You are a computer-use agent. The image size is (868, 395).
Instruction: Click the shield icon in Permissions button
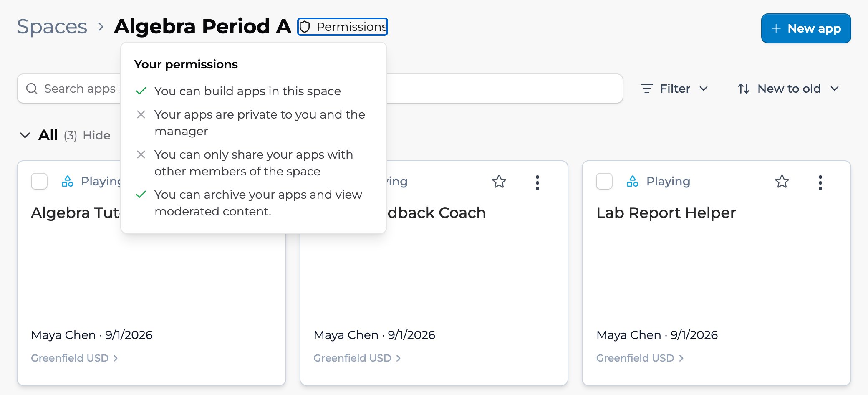[305, 27]
